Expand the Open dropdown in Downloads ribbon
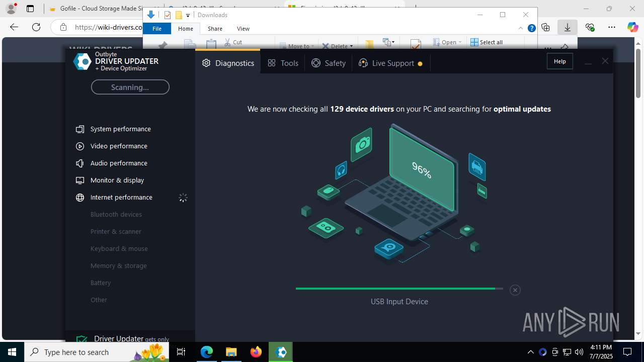 coord(460,42)
